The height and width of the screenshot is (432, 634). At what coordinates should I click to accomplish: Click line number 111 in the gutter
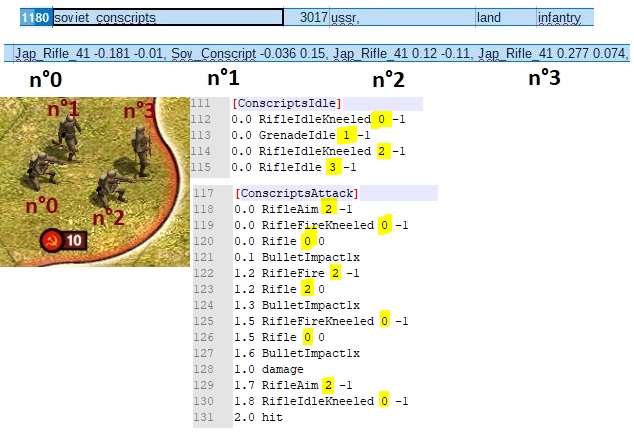click(201, 104)
